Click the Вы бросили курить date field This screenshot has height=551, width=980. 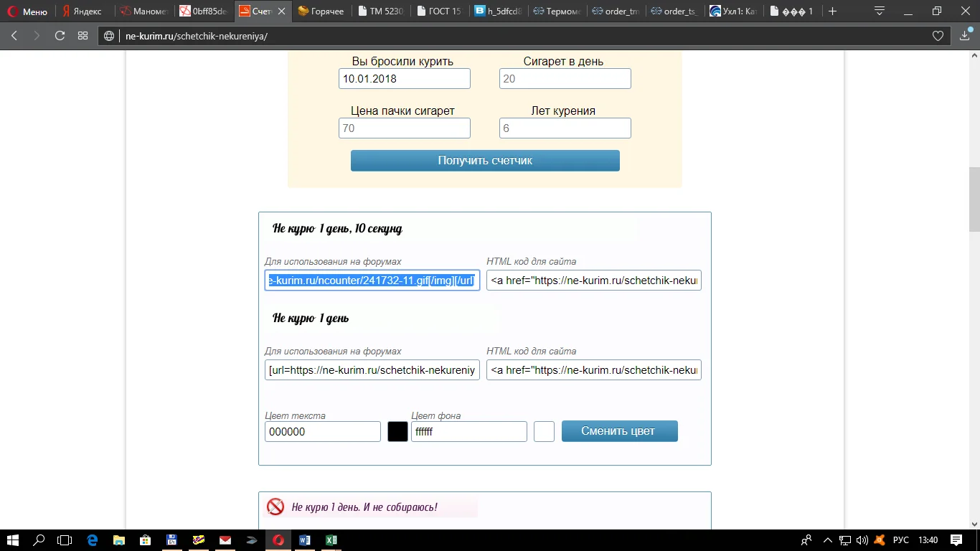(405, 79)
